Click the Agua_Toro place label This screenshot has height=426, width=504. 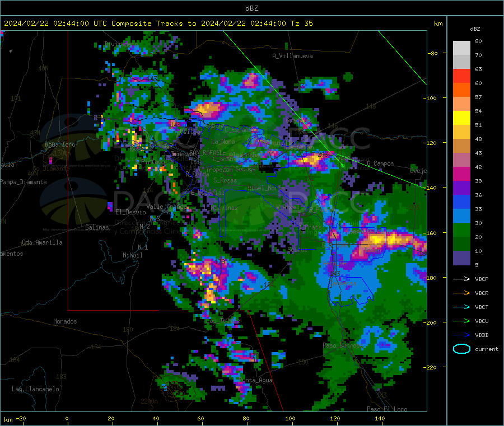coord(60,144)
